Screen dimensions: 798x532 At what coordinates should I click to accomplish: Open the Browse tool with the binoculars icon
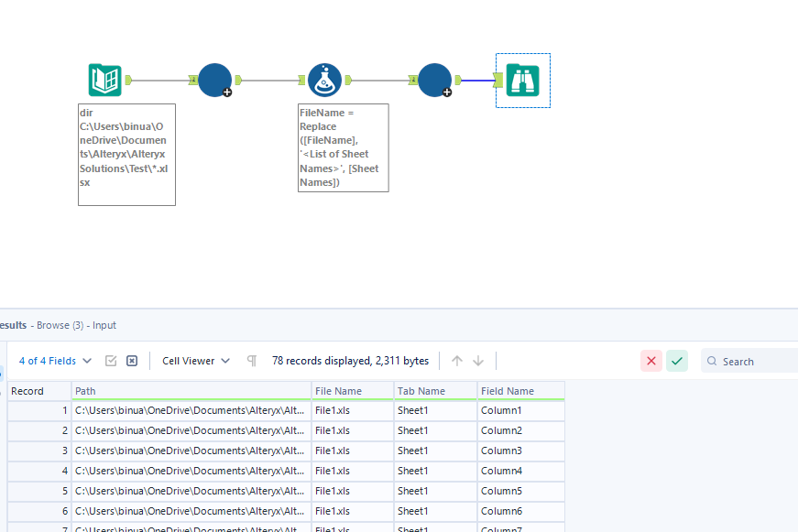click(522, 80)
